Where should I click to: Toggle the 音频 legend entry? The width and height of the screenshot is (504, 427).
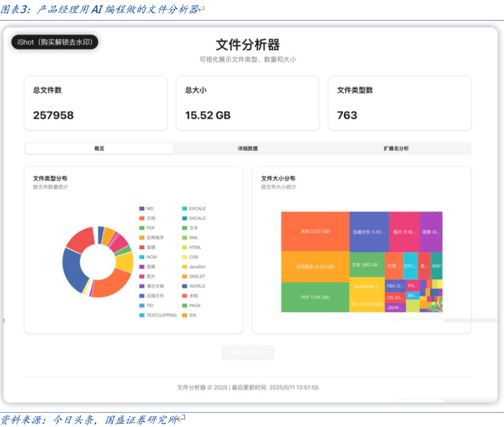coord(147,247)
